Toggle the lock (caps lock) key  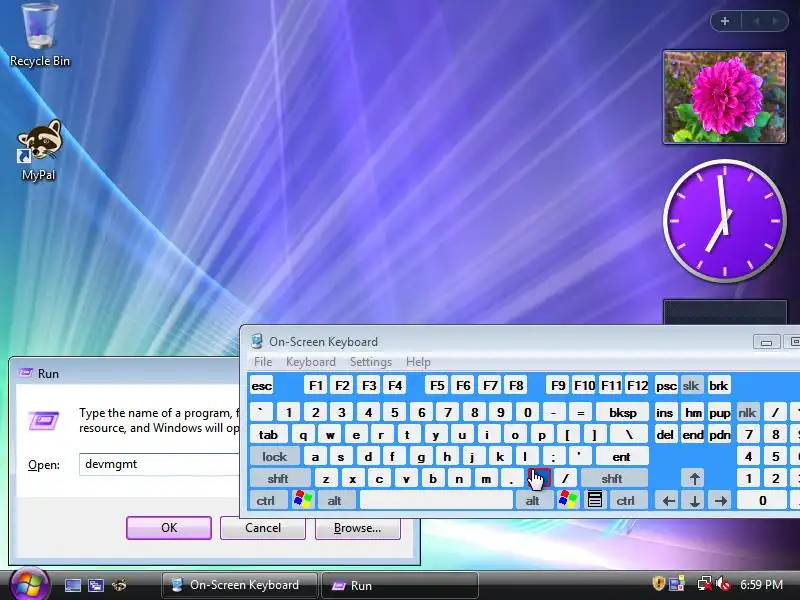tap(274, 457)
